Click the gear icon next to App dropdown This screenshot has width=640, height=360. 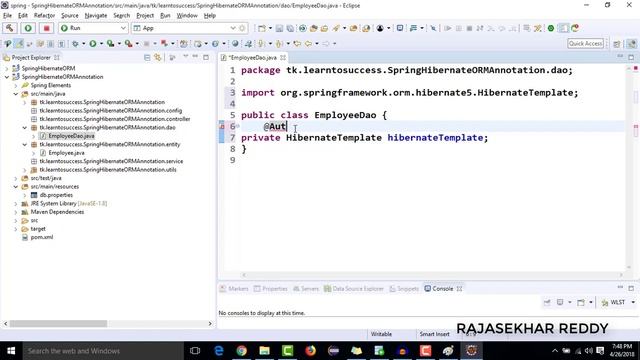pos(242,28)
